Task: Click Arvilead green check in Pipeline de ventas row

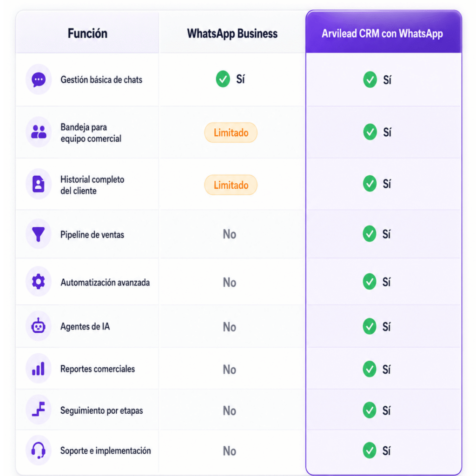Action: [370, 234]
